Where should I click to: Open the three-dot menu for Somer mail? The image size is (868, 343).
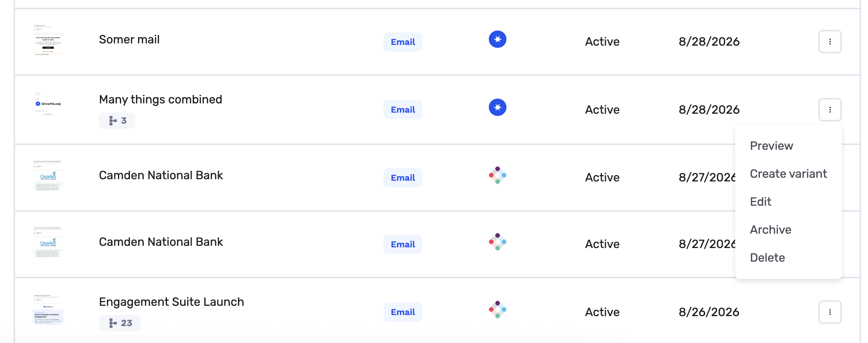830,42
